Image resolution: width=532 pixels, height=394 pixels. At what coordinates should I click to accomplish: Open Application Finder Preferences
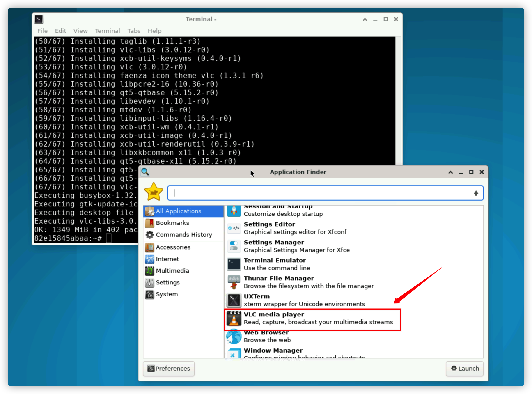pyautogui.click(x=169, y=369)
